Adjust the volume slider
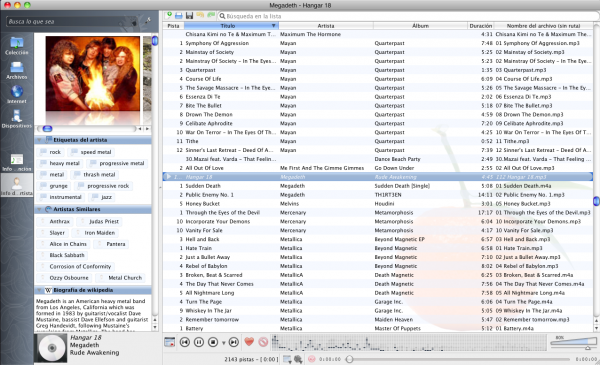 click(x=573, y=343)
